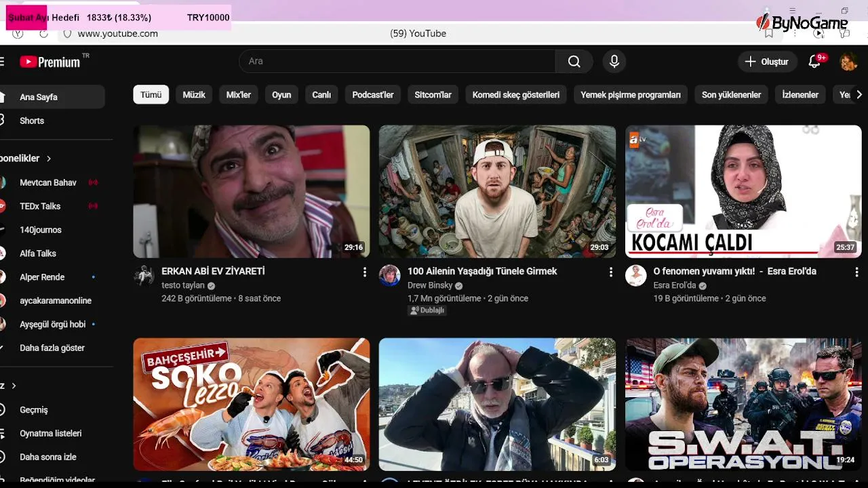Open the account avatar menu

[848, 62]
